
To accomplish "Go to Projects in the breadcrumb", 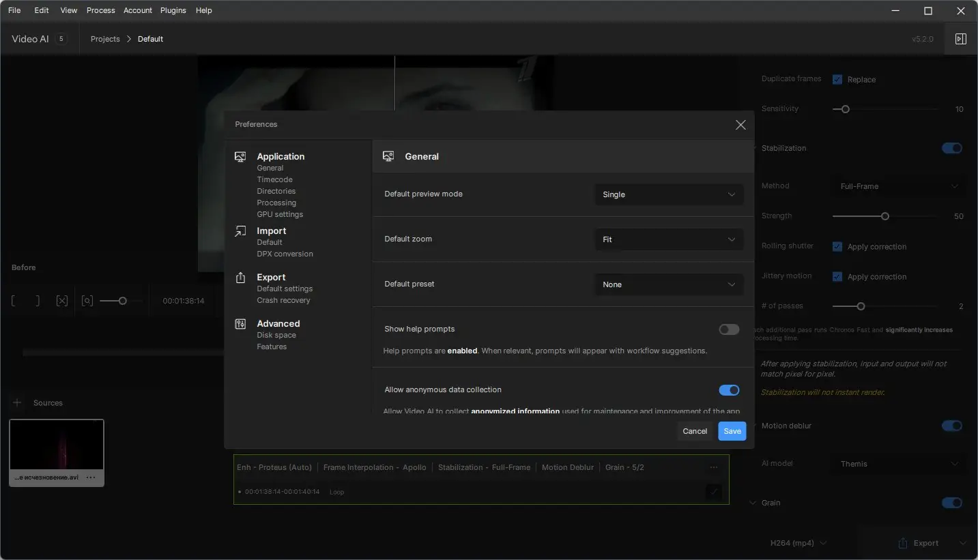I will click(105, 39).
